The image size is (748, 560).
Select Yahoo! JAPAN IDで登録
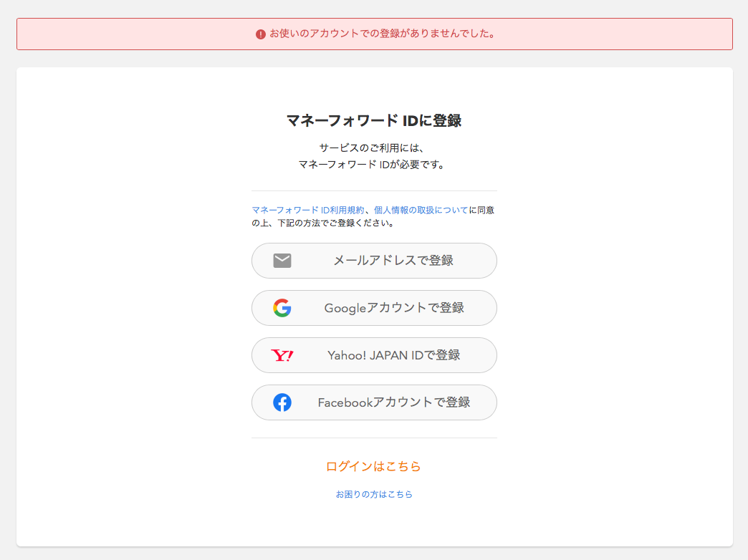coord(374,355)
